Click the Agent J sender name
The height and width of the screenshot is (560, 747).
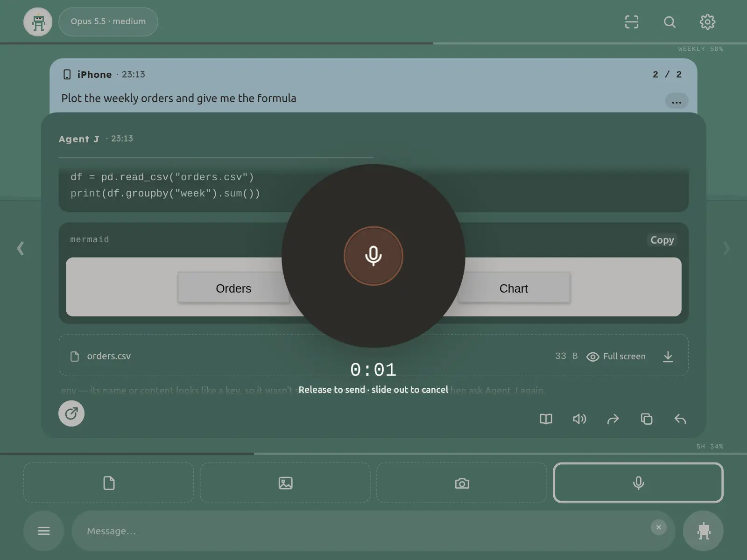[79, 139]
